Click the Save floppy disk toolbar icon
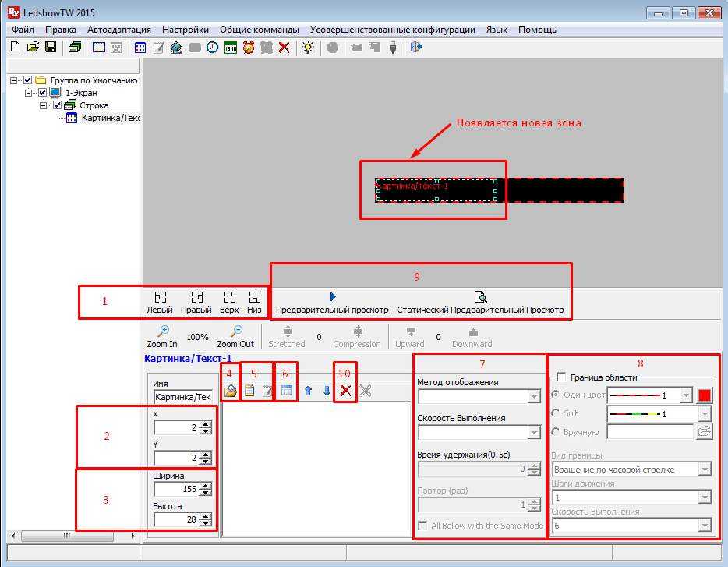 [50, 48]
